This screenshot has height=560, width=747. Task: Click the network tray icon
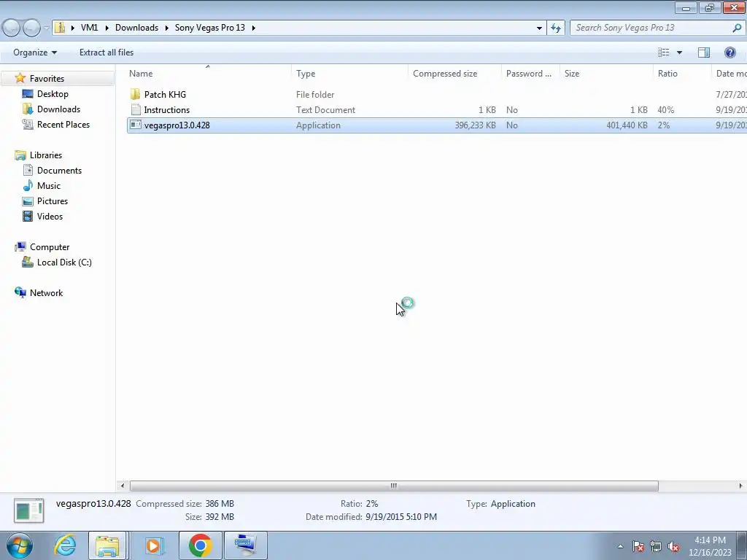(x=656, y=546)
